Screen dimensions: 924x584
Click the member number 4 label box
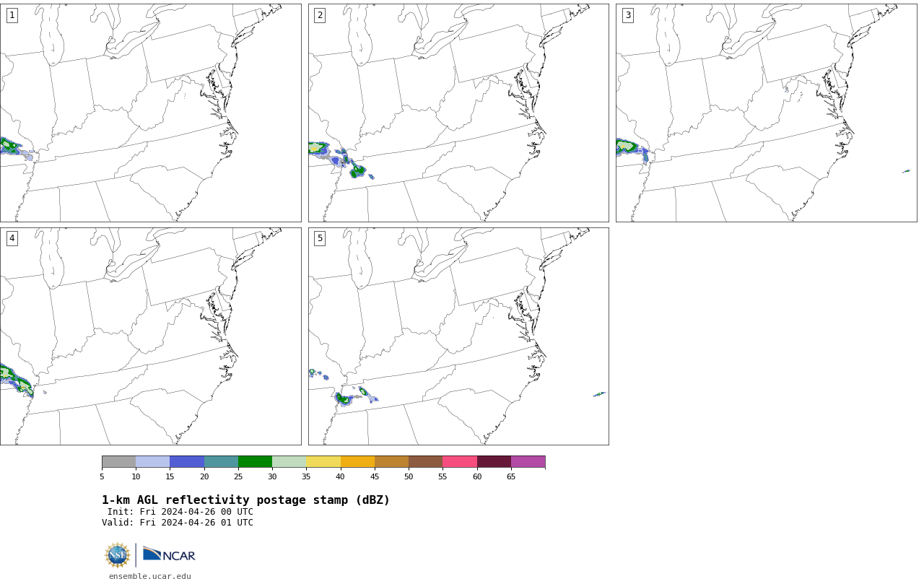click(x=12, y=238)
